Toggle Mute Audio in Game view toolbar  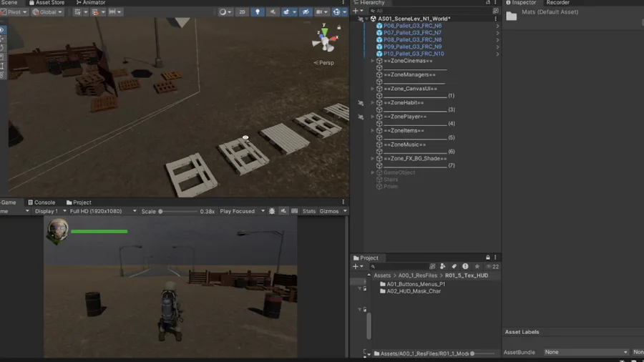(x=283, y=211)
